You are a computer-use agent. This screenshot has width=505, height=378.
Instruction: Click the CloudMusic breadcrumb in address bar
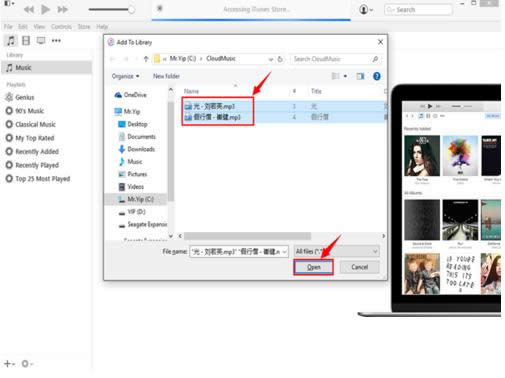221,59
